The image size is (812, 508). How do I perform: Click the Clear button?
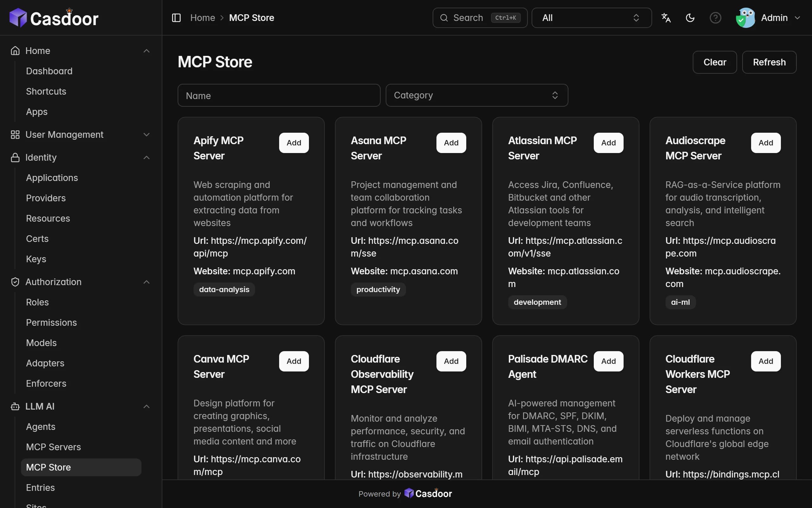pos(715,62)
